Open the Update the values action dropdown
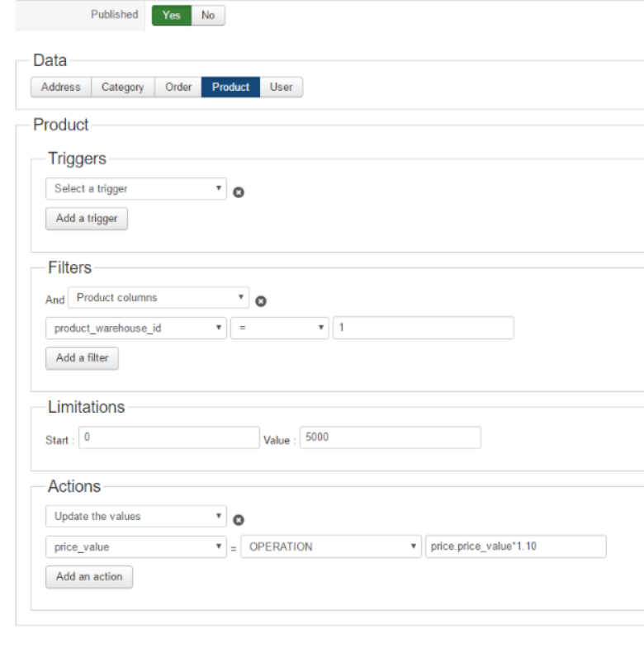644x648 pixels. (x=135, y=517)
